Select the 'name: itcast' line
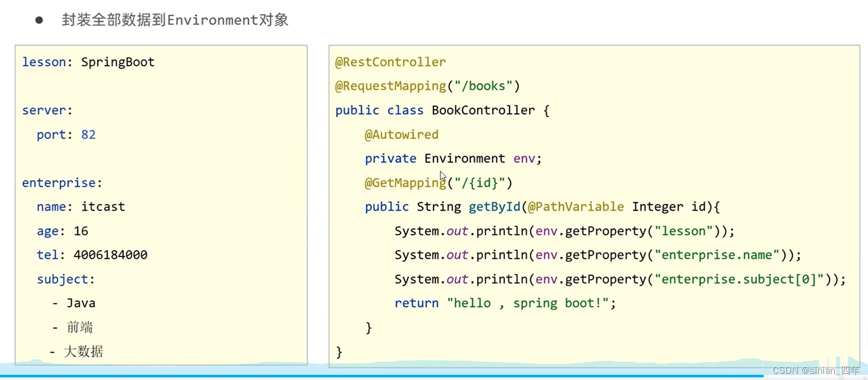The width and height of the screenshot is (868, 380). [x=81, y=207]
